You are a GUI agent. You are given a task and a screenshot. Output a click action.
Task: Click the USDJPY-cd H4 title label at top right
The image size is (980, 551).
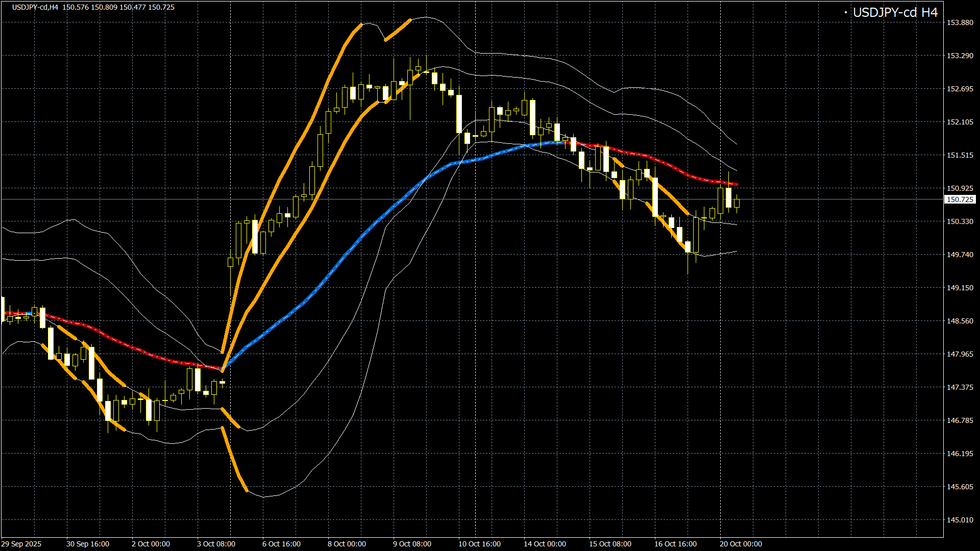[895, 13]
